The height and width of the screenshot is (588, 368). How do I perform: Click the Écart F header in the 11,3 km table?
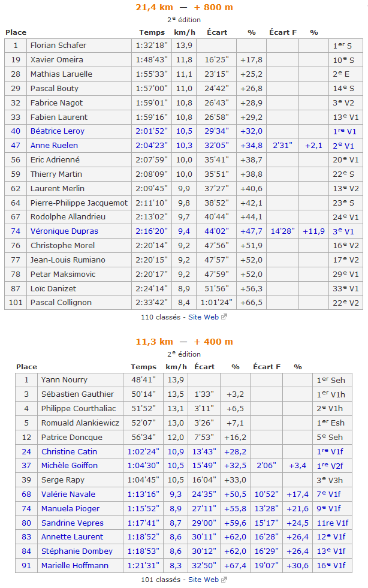[267, 367]
